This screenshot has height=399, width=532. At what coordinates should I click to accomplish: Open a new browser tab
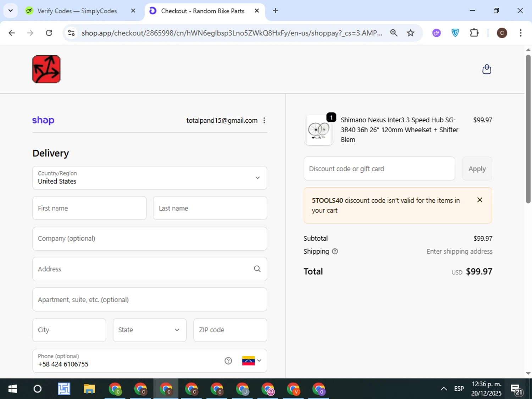(276, 11)
